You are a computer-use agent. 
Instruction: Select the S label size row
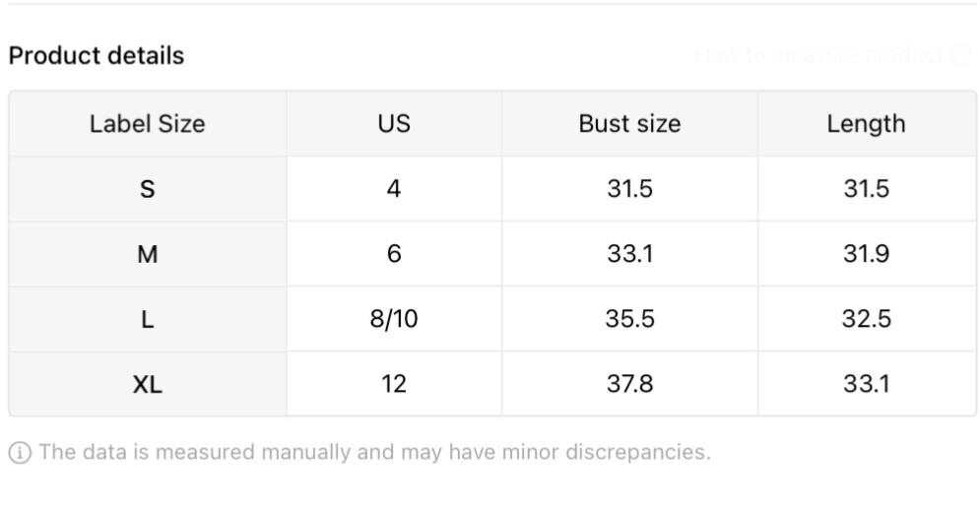[x=492, y=189]
